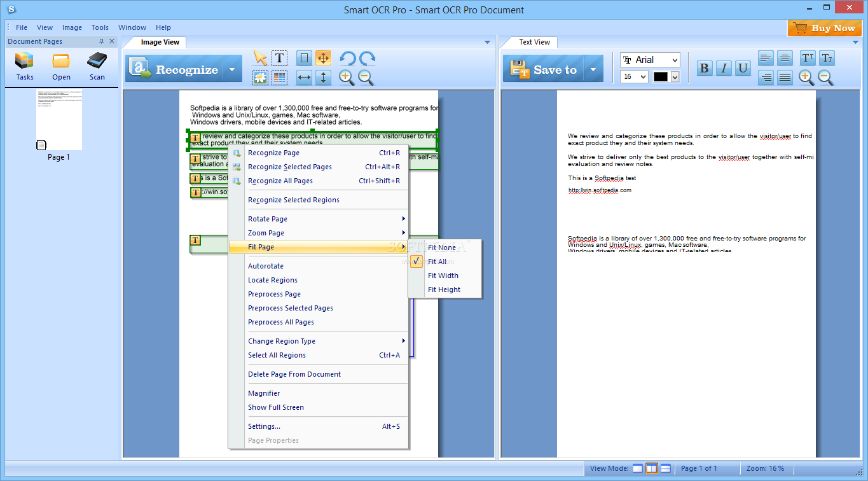The image size is (868, 481).
Task: Zoom in on the Text View
Action: [x=806, y=77]
